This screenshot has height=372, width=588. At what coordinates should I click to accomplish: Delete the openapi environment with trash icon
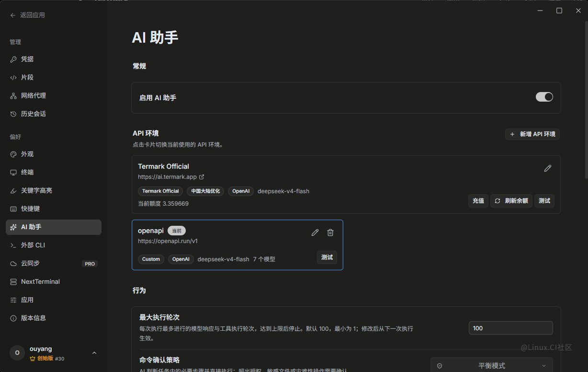point(330,232)
